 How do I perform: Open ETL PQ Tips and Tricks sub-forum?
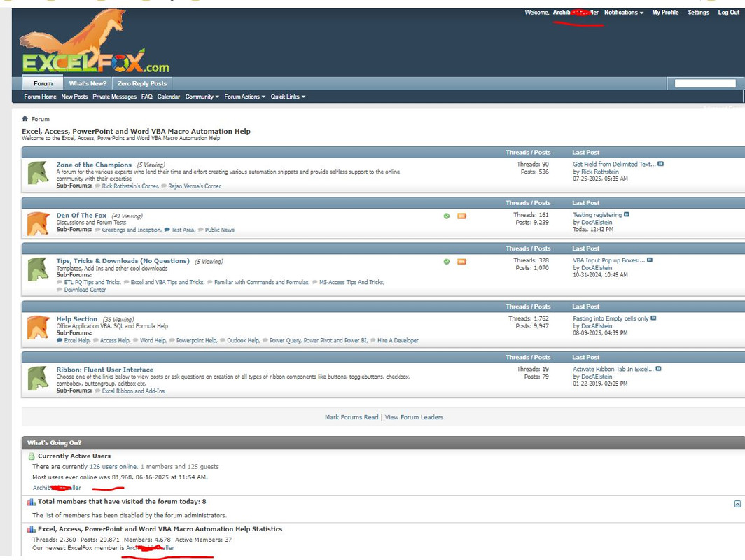92,282
